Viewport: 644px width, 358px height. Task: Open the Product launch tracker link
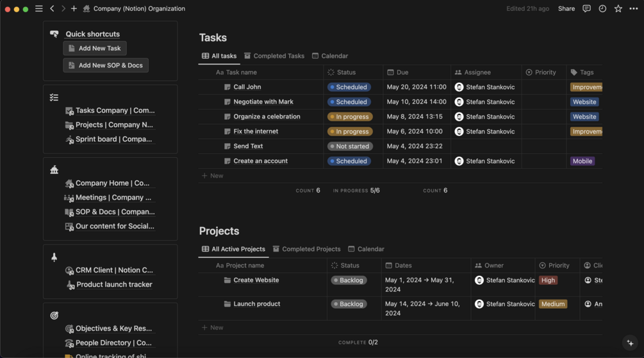pyautogui.click(x=114, y=284)
